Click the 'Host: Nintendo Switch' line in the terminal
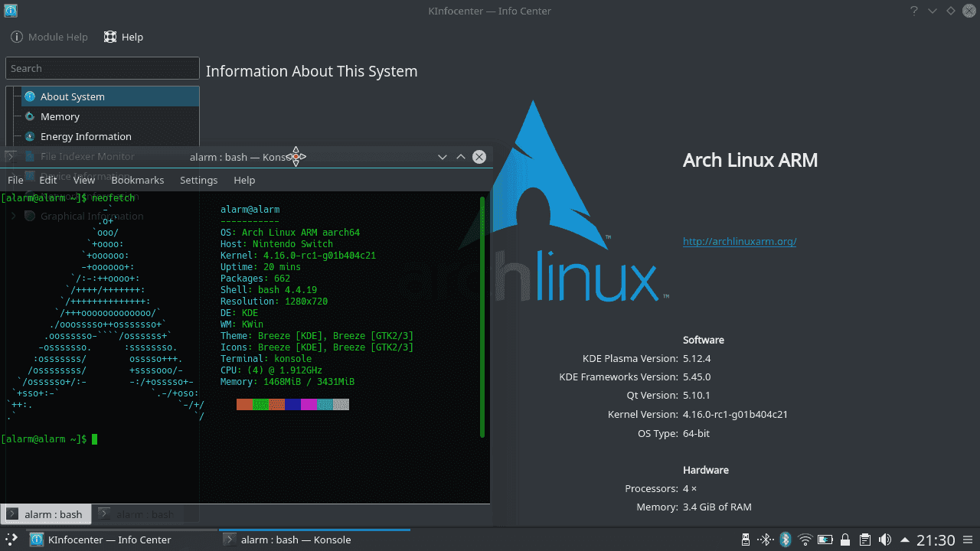This screenshot has height=551, width=980. pyautogui.click(x=276, y=243)
